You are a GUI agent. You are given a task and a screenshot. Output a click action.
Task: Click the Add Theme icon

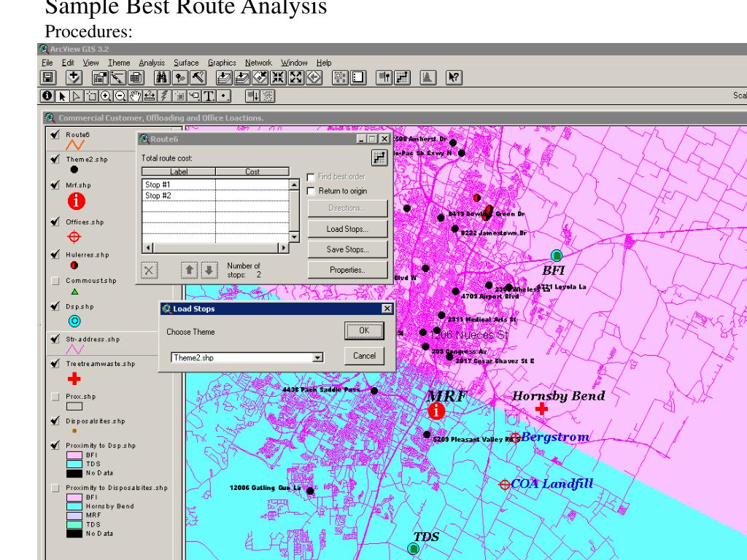click(74, 77)
